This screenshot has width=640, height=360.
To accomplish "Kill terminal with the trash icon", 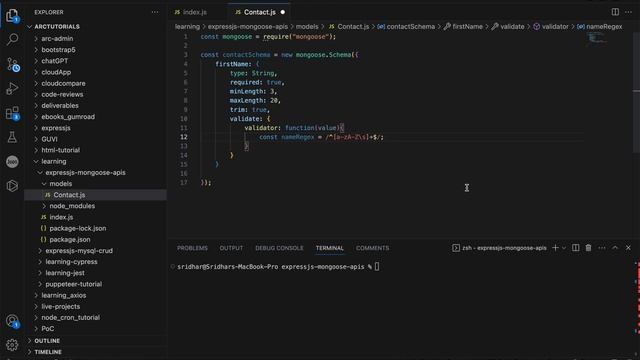I will 589,248.
